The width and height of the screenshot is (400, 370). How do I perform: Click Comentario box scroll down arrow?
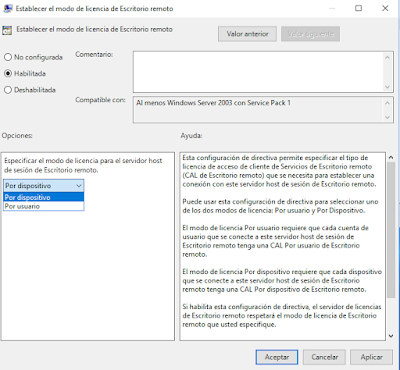[387, 87]
